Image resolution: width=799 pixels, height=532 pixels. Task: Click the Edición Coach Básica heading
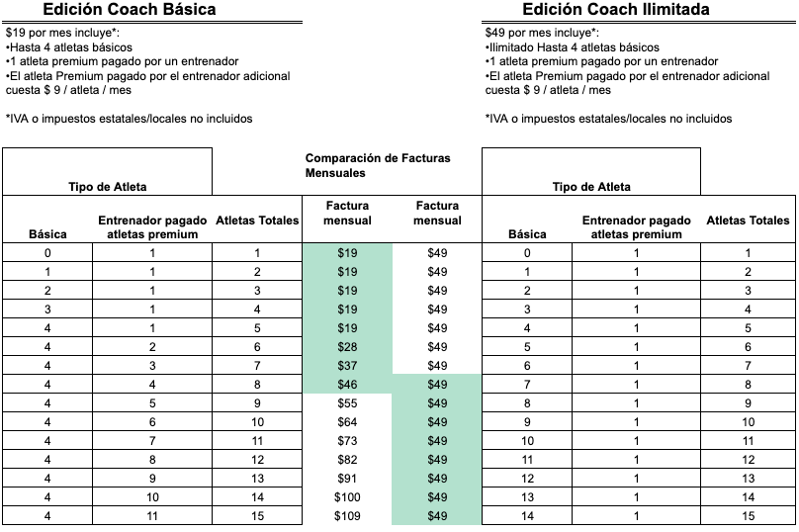click(130, 9)
